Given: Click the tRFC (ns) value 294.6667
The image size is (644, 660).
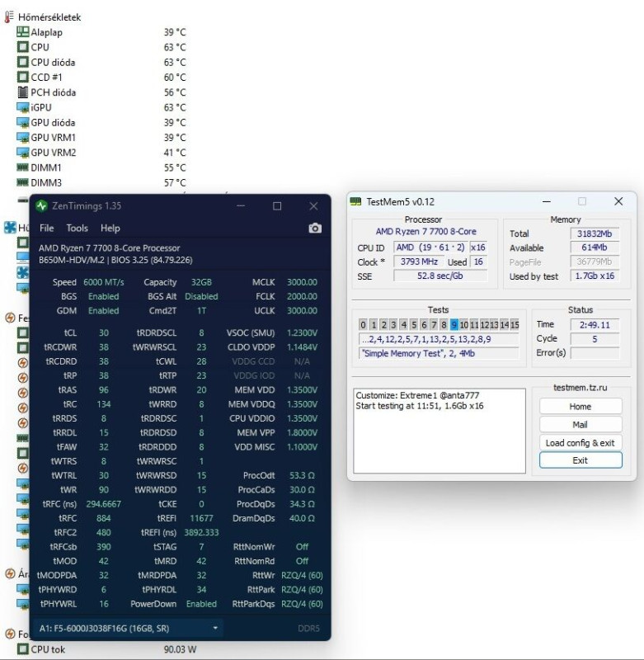Looking at the screenshot, I should 103,504.
